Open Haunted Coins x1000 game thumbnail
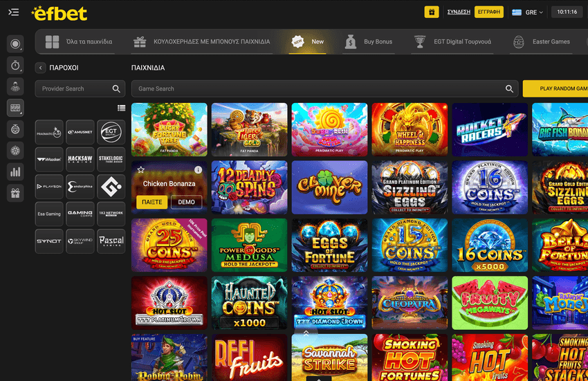Viewport: 588px width, 381px height. [249, 303]
